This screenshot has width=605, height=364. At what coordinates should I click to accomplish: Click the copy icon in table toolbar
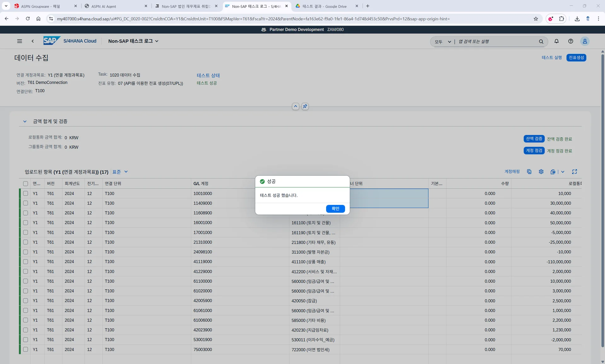pyautogui.click(x=529, y=172)
